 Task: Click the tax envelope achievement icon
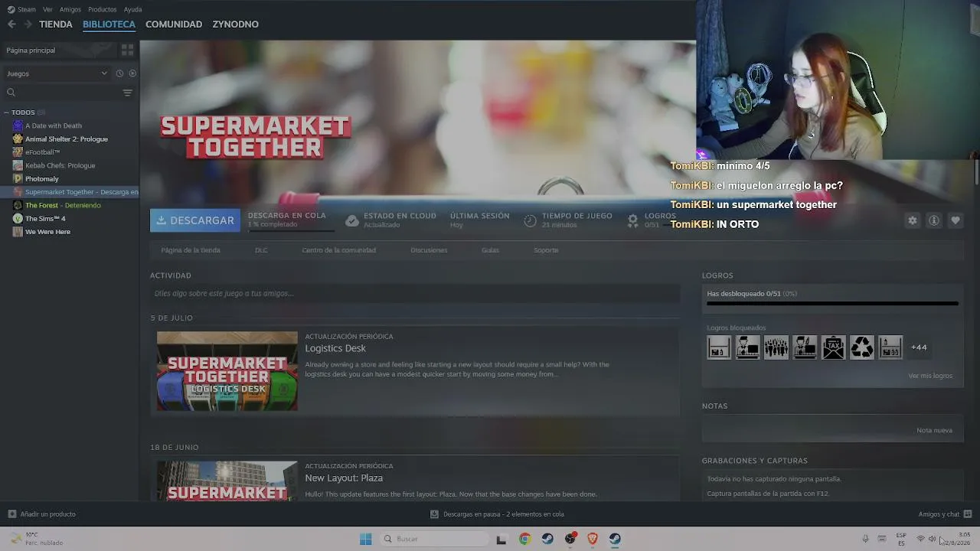[x=833, y=347]
